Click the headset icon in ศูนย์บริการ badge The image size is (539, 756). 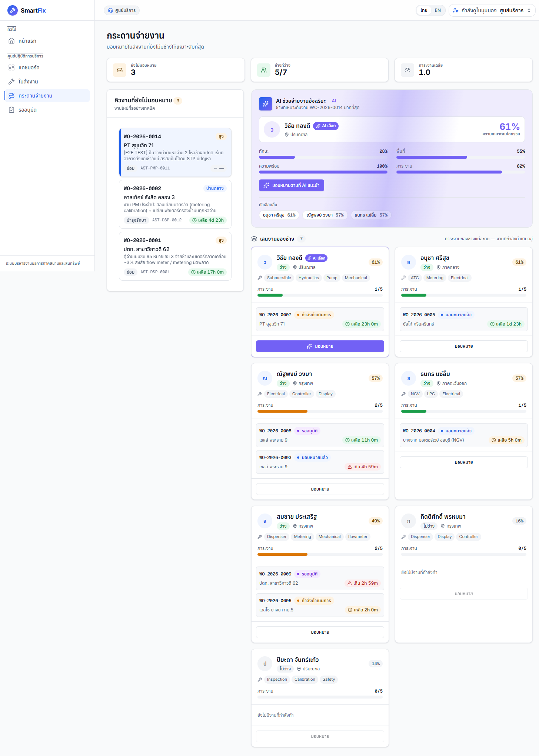[x=110, y=10]
